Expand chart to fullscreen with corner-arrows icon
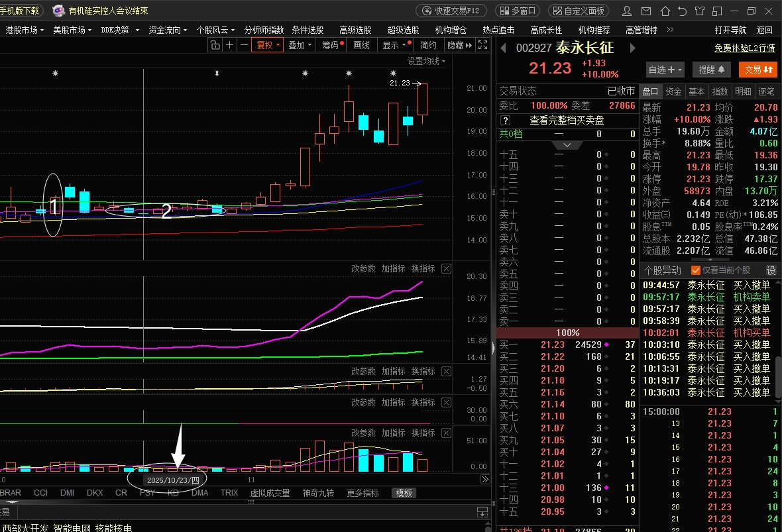Viewport: 782px width, 532px height. (x=482, y=45)
